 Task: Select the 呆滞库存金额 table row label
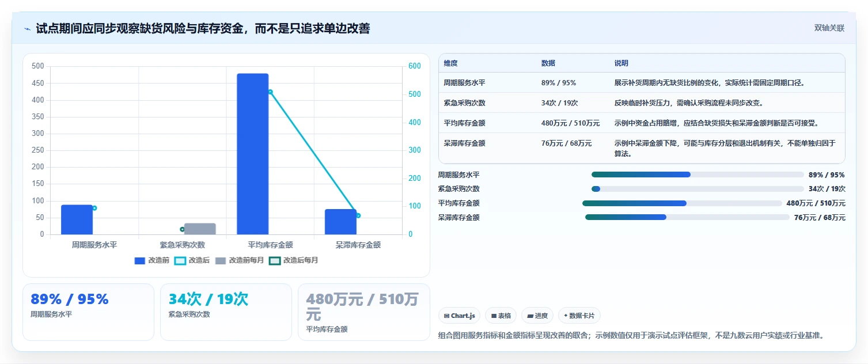point(464,143)
